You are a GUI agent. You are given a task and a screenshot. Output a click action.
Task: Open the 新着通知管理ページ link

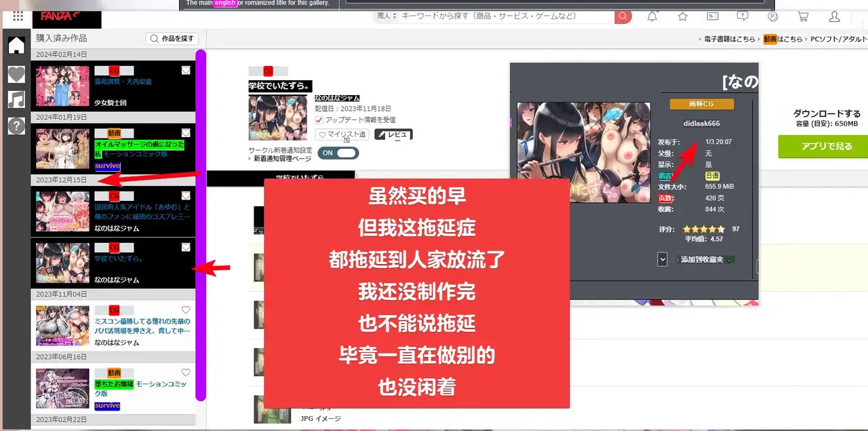pos(282,159)
